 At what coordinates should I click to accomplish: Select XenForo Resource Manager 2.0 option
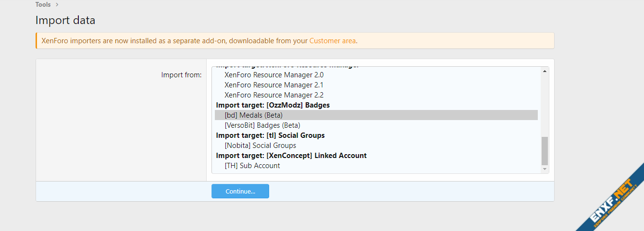click(274, 75)
